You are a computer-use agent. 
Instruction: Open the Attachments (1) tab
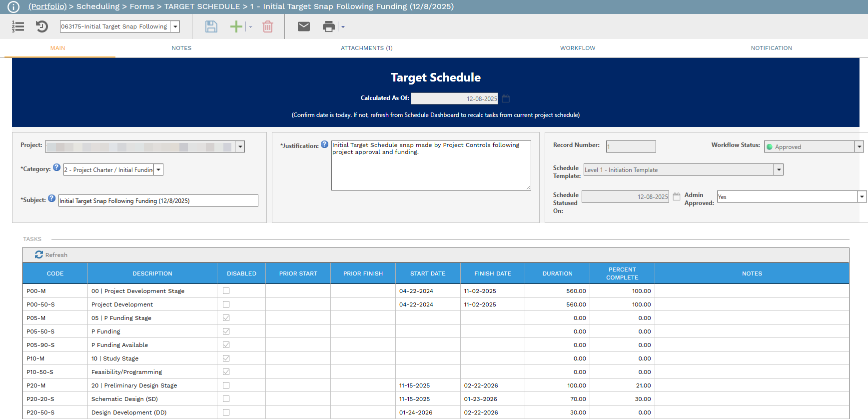[x=367, y=48]
